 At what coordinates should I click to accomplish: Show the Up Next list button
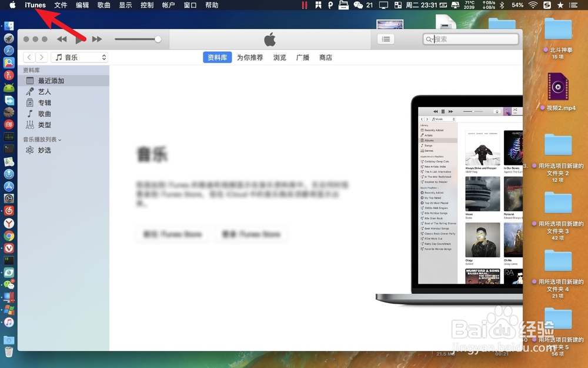coord(386,39)
